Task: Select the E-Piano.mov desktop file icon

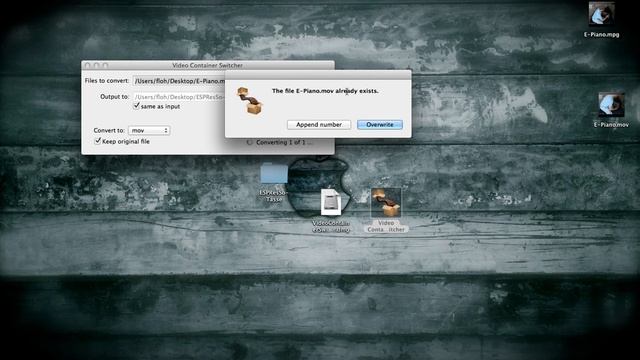Action: [611, 105]
